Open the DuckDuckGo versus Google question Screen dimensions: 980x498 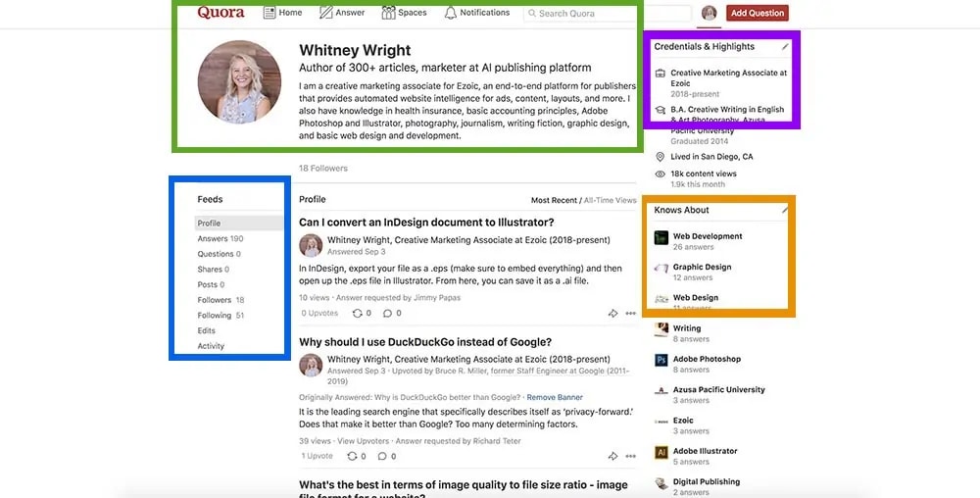click(x=425, y=342)
